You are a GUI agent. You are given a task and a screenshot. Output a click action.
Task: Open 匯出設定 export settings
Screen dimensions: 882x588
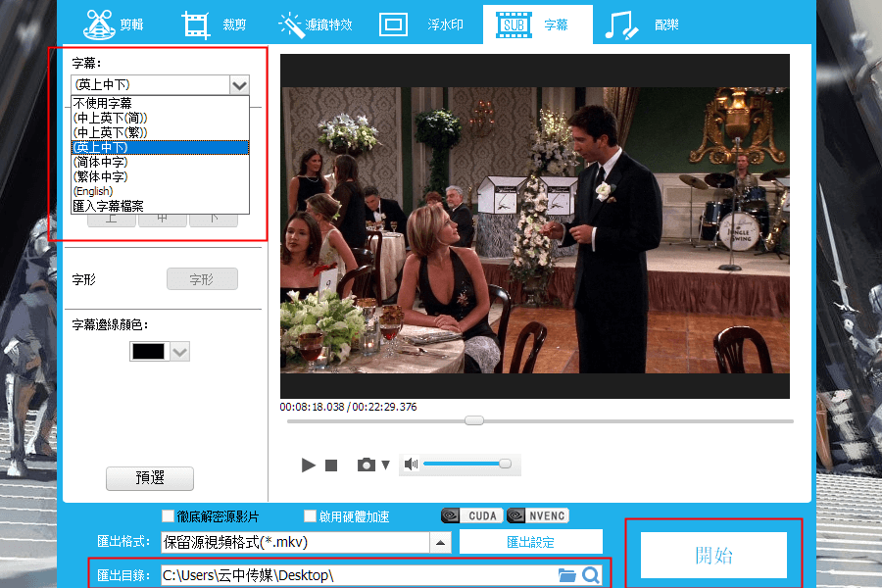coord(530,542)
